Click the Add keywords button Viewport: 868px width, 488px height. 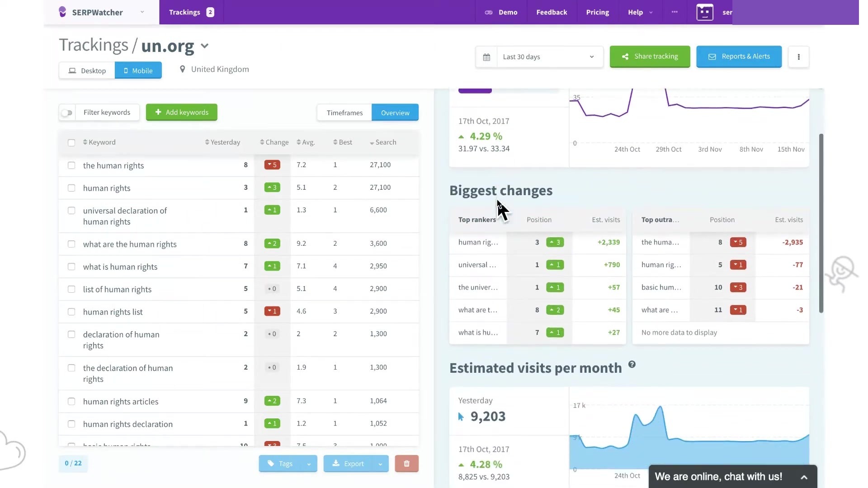coord(182,113)
